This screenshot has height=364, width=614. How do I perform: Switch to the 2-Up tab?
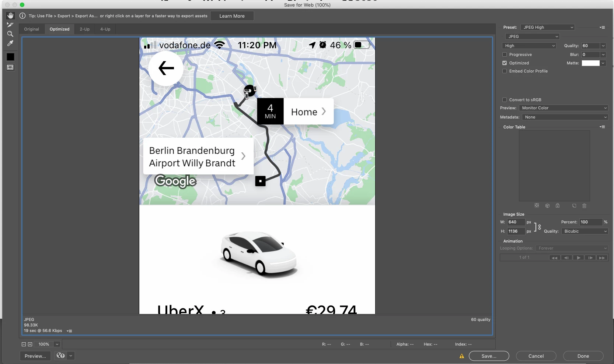[85, 29]
